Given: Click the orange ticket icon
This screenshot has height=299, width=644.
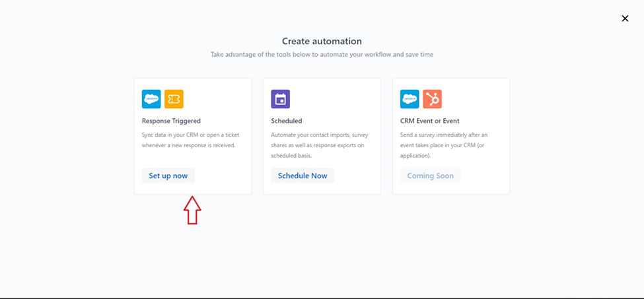Looking at the screenshot, I should coord(174,99).
